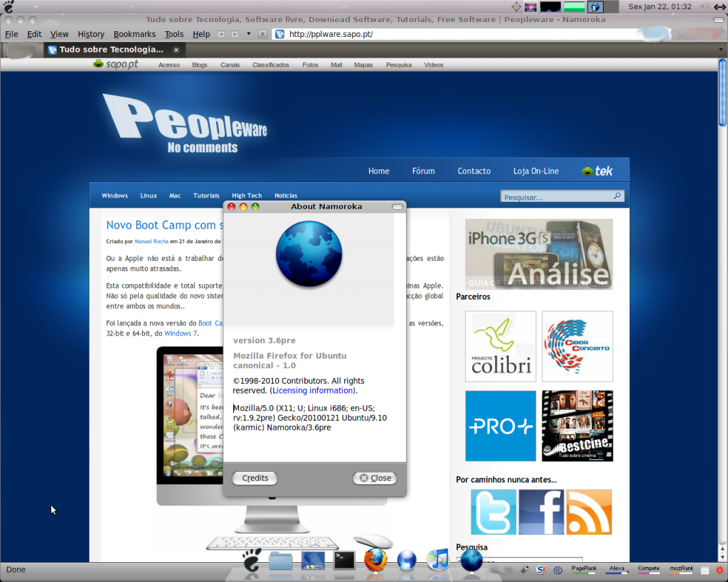Screen dimensions: 728x582
Task: Click the browser forward arrow button
Action: click(x=235, y=34)
